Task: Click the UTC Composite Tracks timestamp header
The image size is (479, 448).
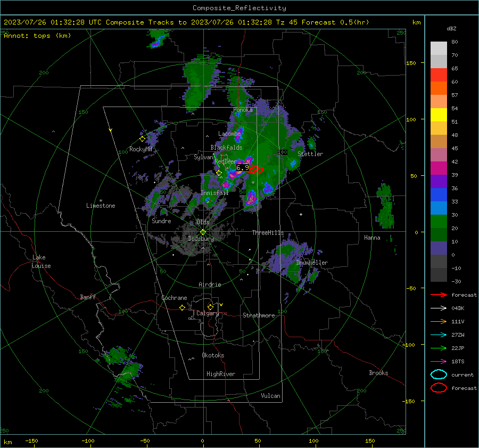Action: tap(186, 22)
